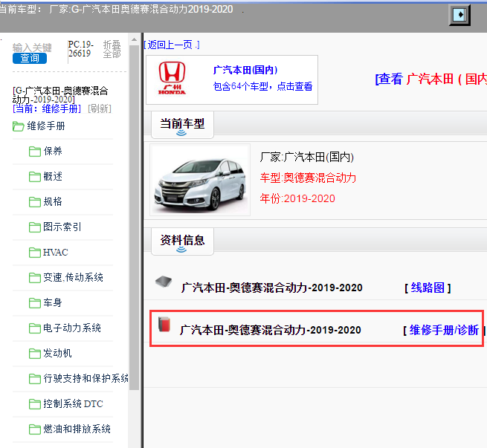Open the 线路图 link
The width and height of the screenshot is (487, 448).
pos(428,288)
